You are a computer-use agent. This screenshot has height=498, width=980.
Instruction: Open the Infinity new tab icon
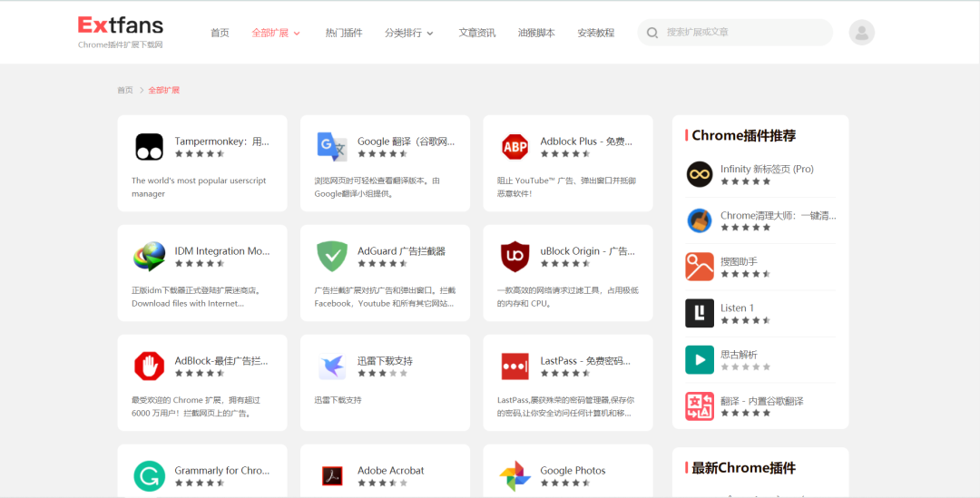click(700, 174)
